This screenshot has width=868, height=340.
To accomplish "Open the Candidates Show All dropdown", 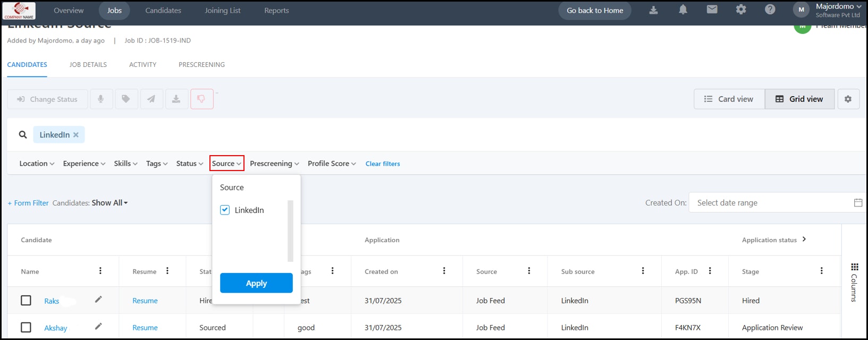I will pyautogui.click(x=109, y=203).
